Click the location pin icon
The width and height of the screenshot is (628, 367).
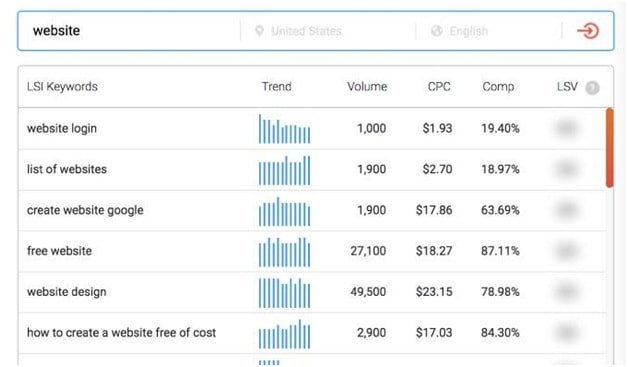click(260, 31)
